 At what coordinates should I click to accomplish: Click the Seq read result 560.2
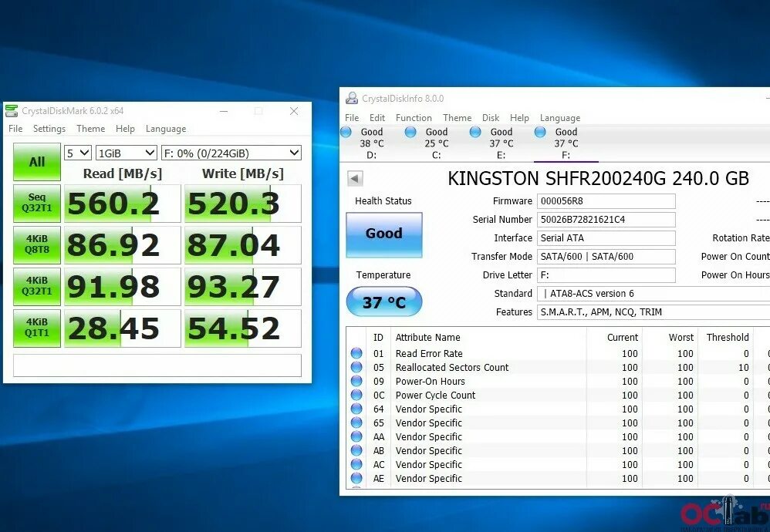point(122,204)
